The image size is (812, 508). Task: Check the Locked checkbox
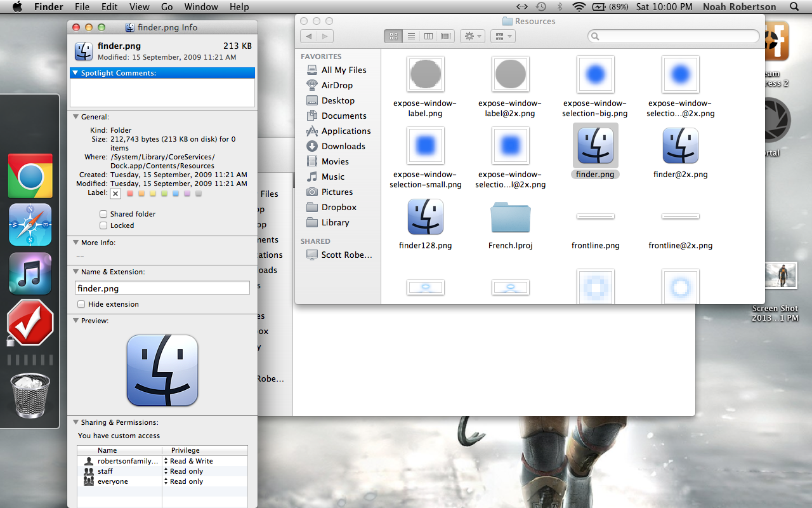(x=103, y=225)
